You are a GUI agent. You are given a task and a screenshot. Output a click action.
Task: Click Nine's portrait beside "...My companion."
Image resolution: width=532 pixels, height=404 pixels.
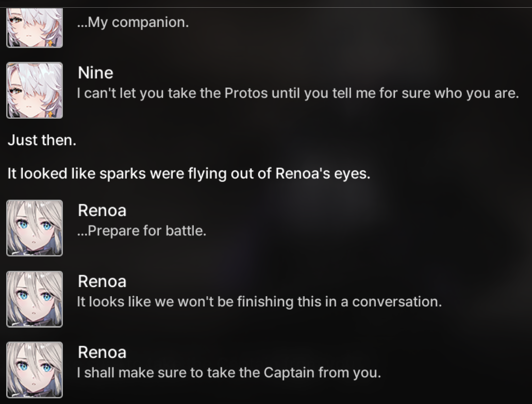tap(34, 29)
